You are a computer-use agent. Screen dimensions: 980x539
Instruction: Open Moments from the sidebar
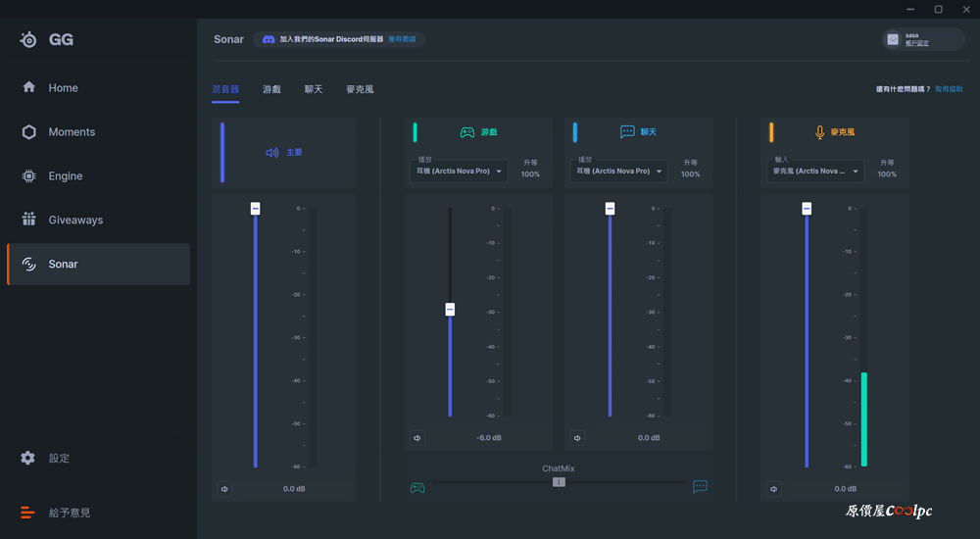tap(72, 132)
